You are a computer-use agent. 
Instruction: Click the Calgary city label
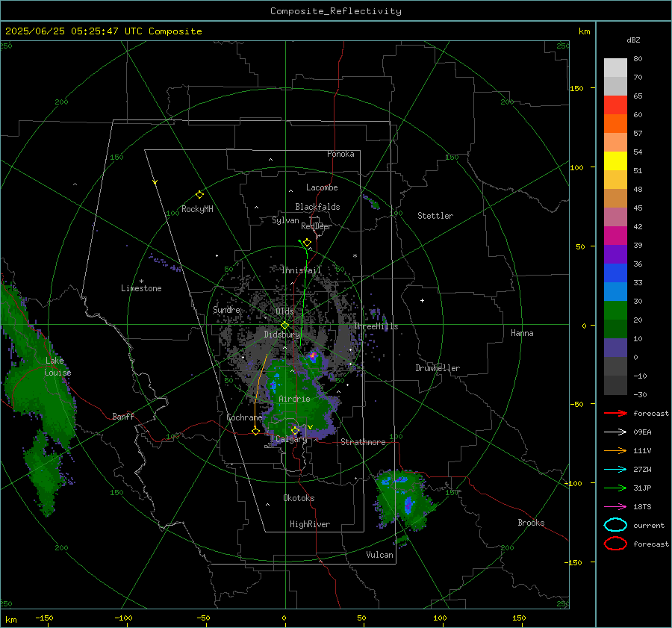pos(291,439)
